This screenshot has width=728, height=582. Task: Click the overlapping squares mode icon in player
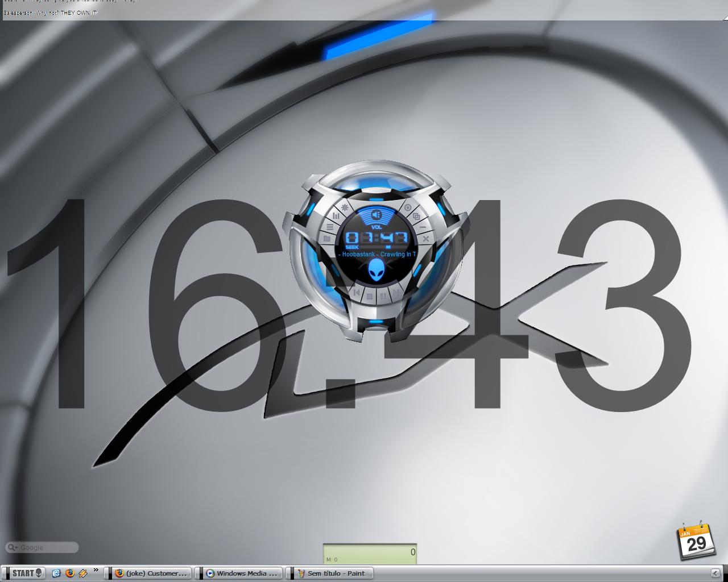[416, 216]
